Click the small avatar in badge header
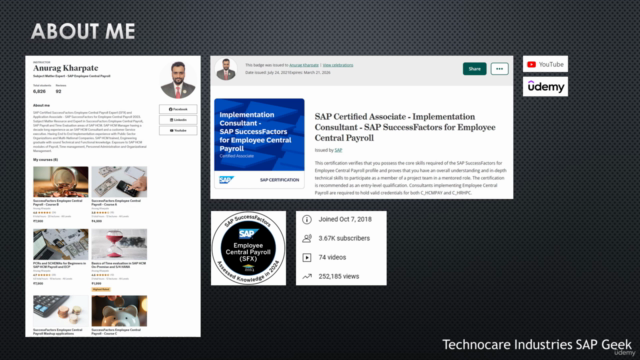 (226, 69)
